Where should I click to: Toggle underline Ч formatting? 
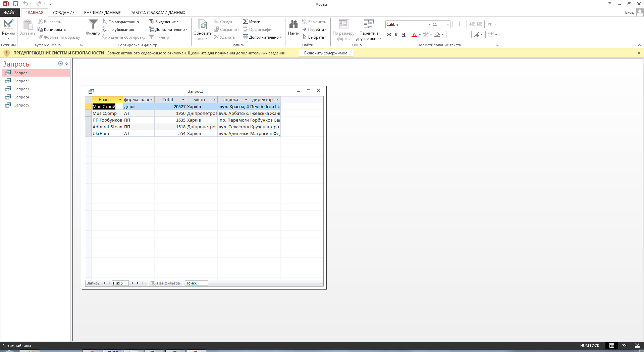click(404, 34)
